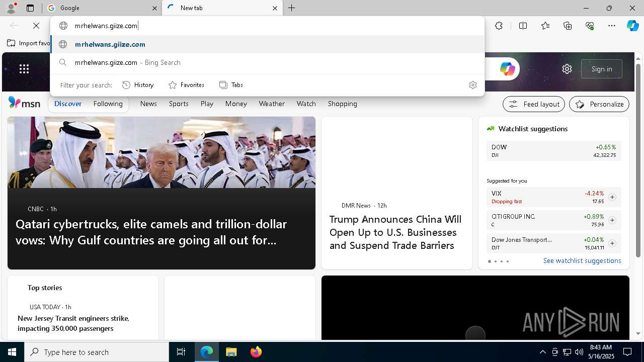Open New Jersey Transit strike story
This screenshot has height=362, width=644.
tap(73, 323)
